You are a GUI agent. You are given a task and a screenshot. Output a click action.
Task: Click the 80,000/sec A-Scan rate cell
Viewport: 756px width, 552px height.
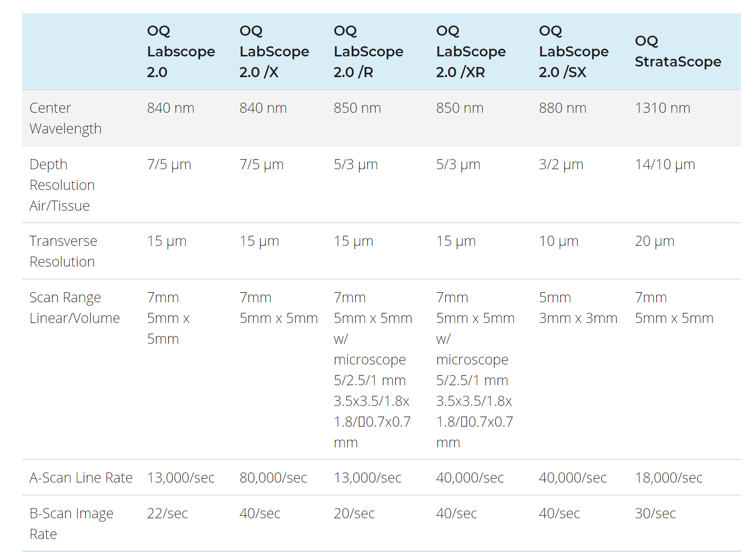(273, 478)
